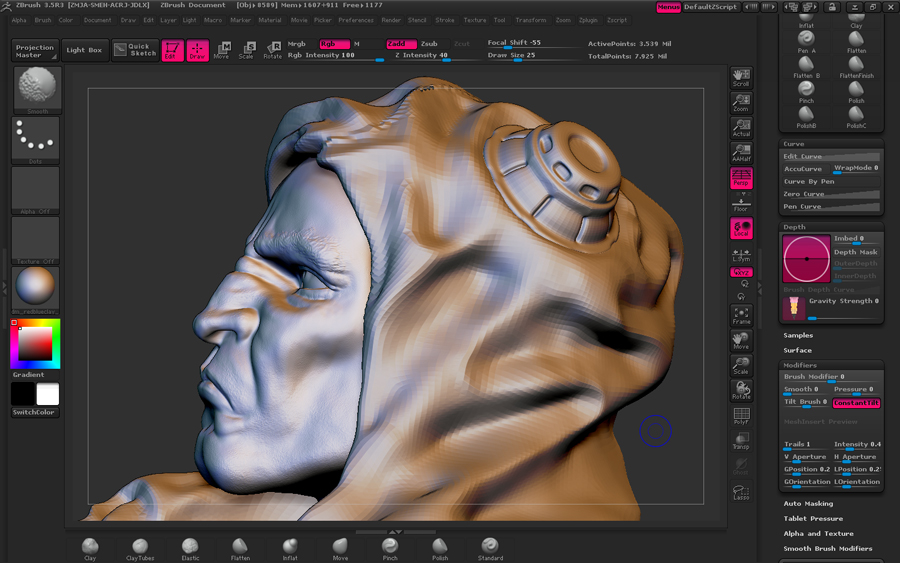Pick the Inflat brush in bottom shelf
This screenshot has height=563, width=900.
(x=290, y=549)
